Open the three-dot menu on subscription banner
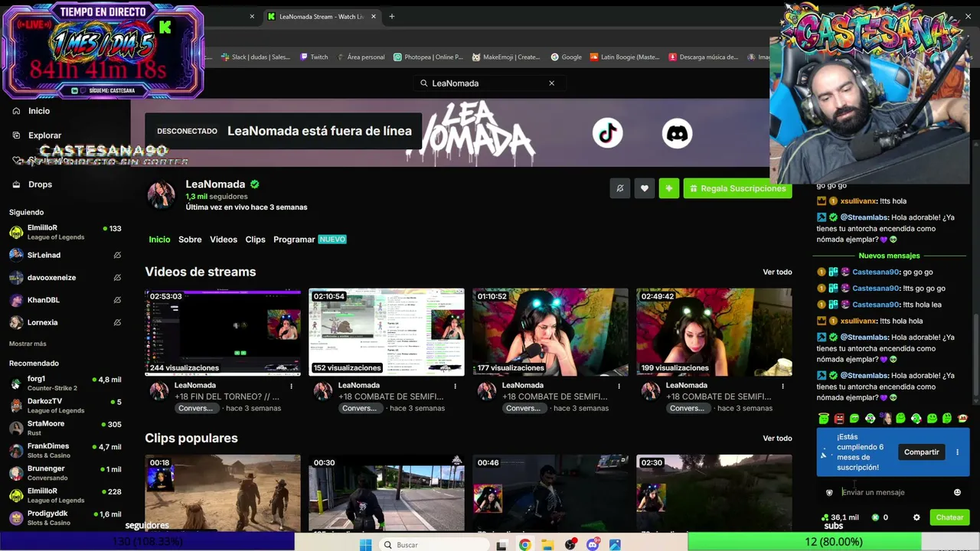The height and width of the screenshot is (551, 980). [x=957, y=452]
